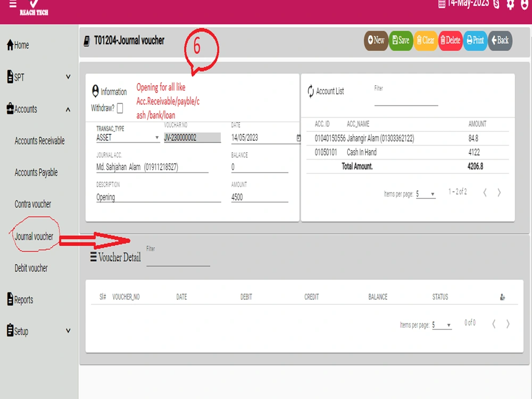The image size is (532, 399).
Task: Click the Accounts briefcase icon
Action: [10, 108]
